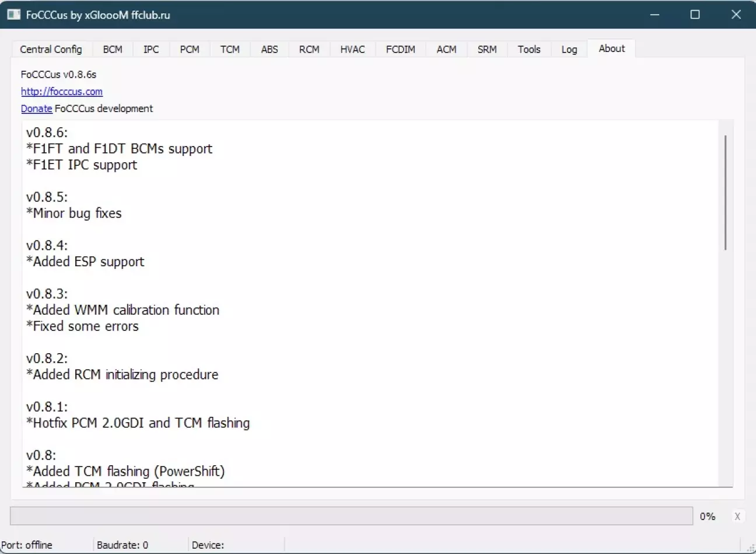The width and height of the screenshot is (756, 554).
Task: Open the Central Config tab
Action: click(51, 50)
